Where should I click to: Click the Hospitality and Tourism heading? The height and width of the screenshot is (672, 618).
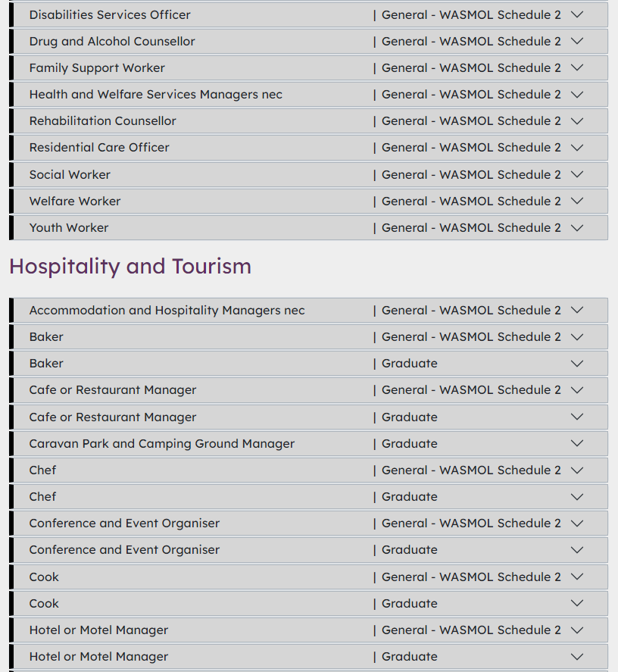pos(130,267)
